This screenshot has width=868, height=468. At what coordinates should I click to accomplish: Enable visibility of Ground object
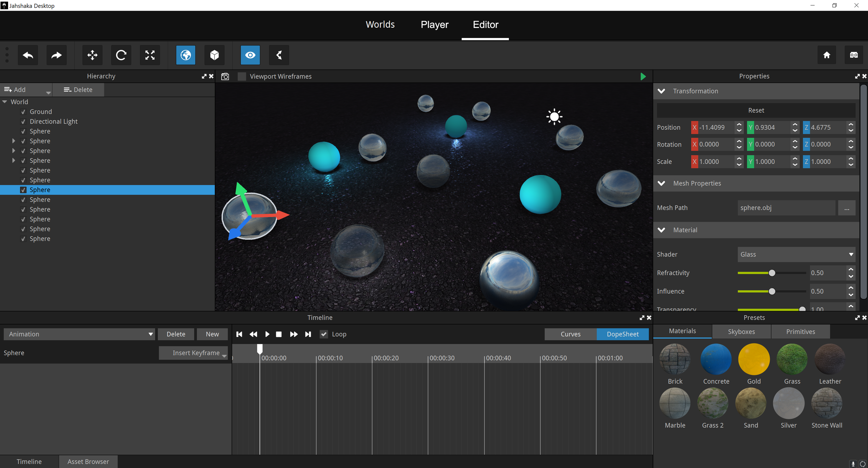[x=22, y=111]
